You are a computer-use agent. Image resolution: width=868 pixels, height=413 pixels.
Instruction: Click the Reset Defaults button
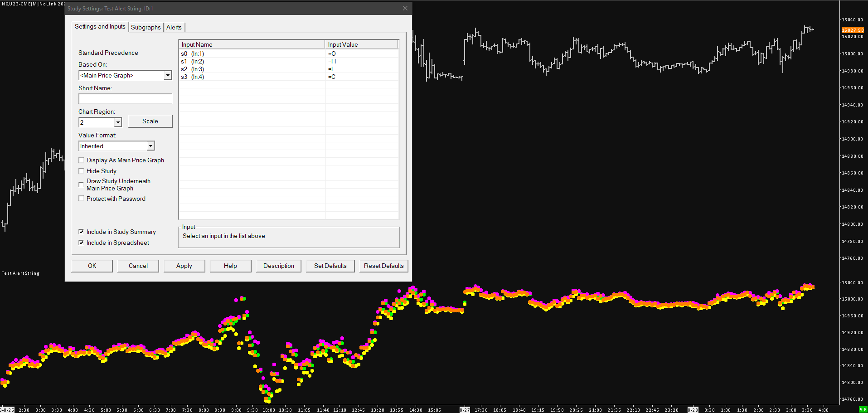tap(384, 266)
